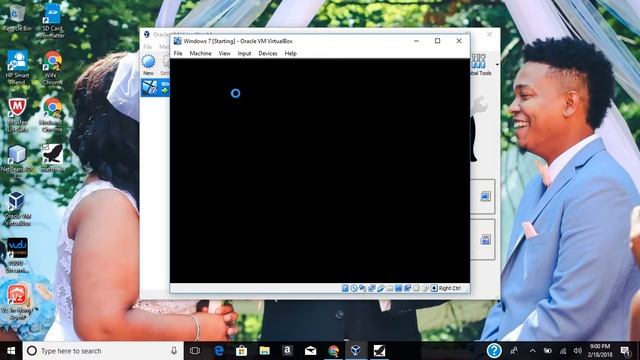Open Chrome from the taskbar
Image resolution: width=640 pixels, height=360 pixels.
(333, 351)
